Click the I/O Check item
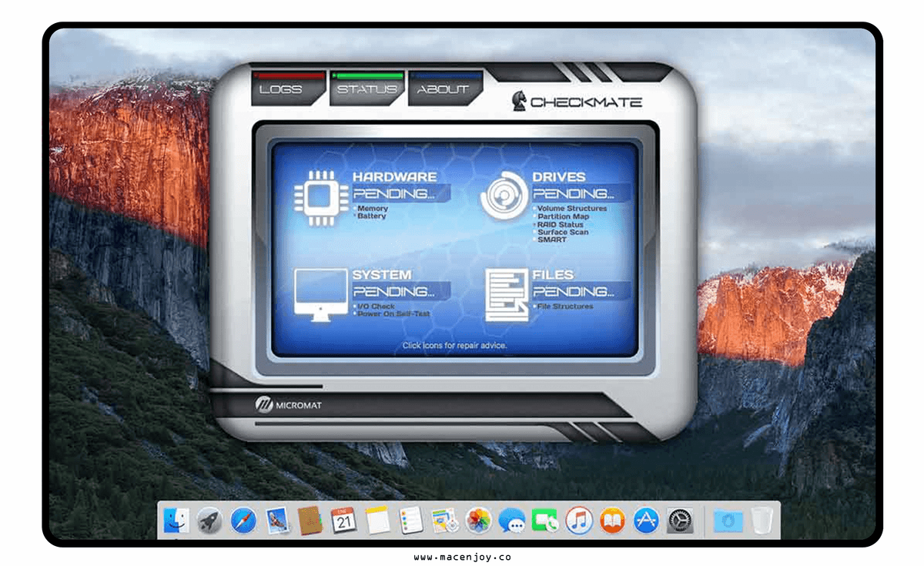This screenshot has width=924, height=566. (377, 306)
